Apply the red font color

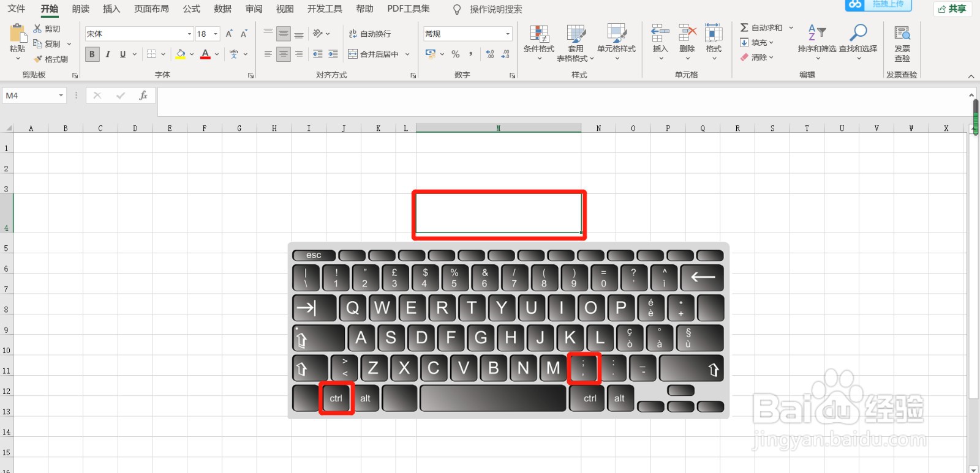205,54
